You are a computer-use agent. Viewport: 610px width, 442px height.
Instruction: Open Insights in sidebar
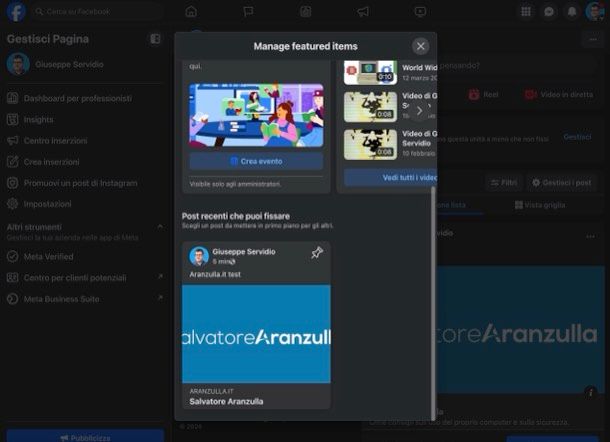[85, 119]
